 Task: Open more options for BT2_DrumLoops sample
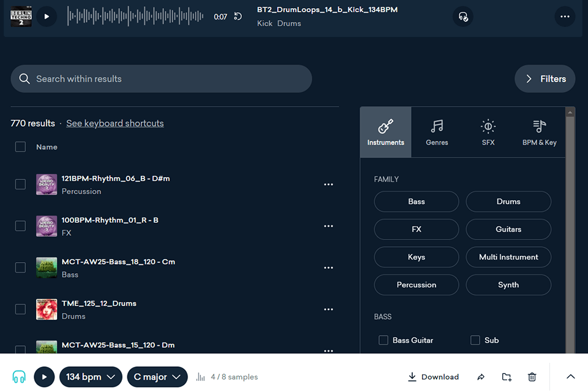[x=565, y=17]
